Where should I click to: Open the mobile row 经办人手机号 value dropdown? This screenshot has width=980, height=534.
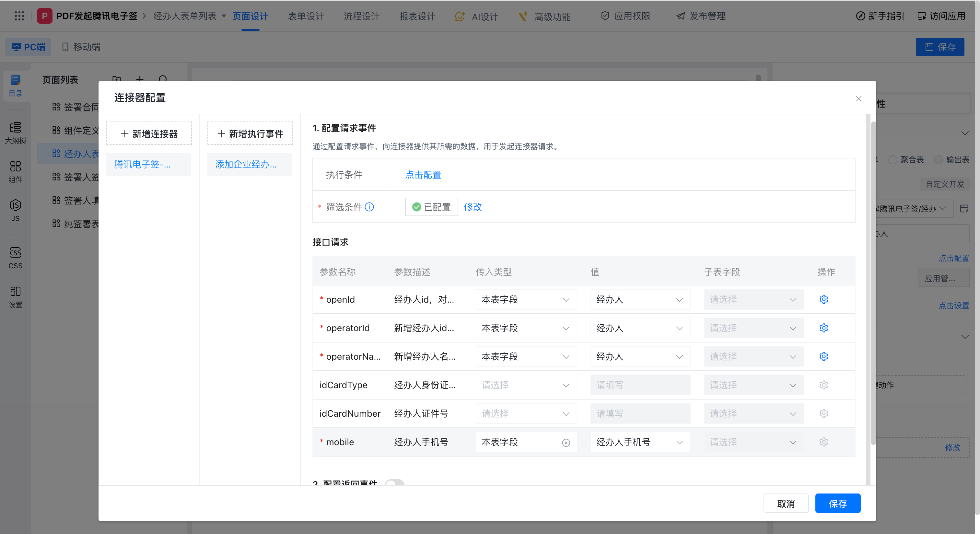click(x=640, y=442)
